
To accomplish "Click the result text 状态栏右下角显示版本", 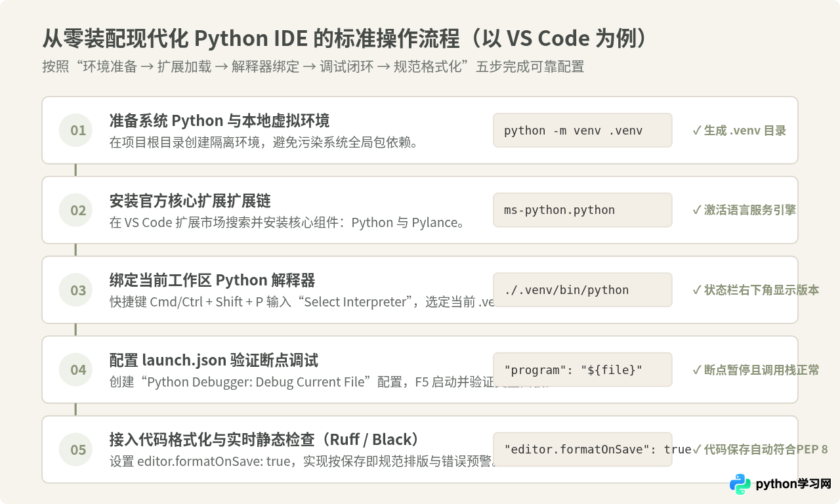I will tap(755, 290).
